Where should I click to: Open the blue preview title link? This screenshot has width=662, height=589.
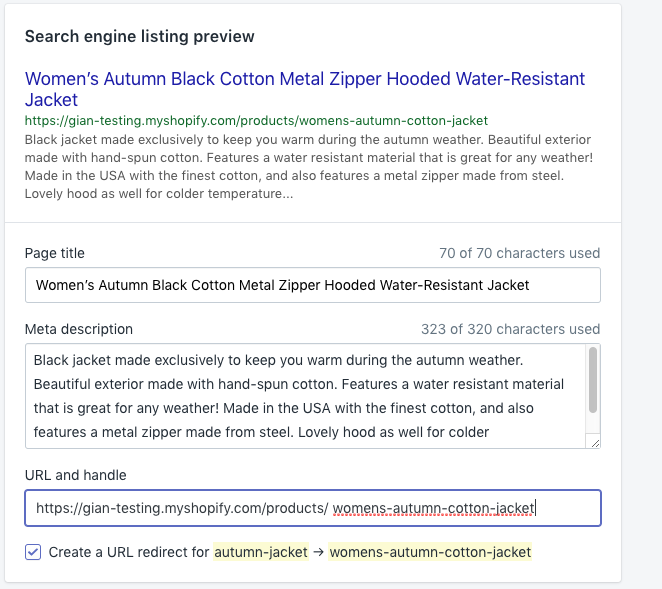[x=305, y=89]
